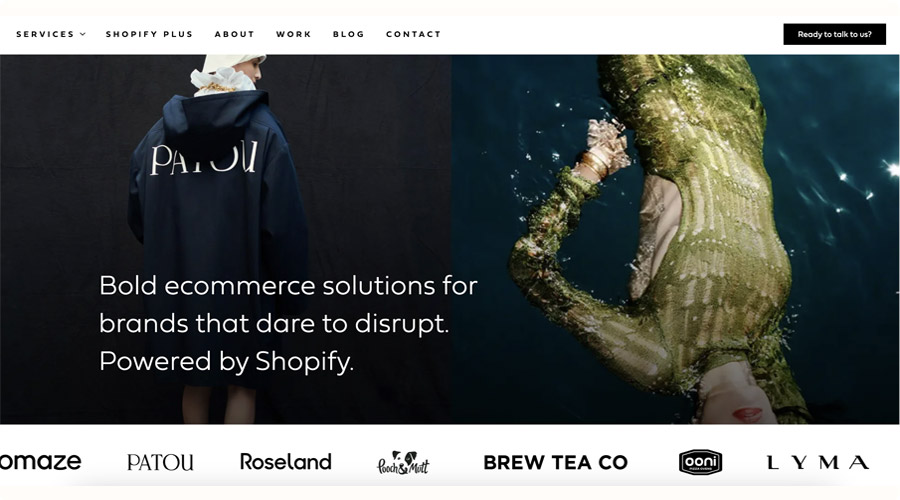900x500 pixels.
Task: Open the Work navigation link
Action: 293,34
